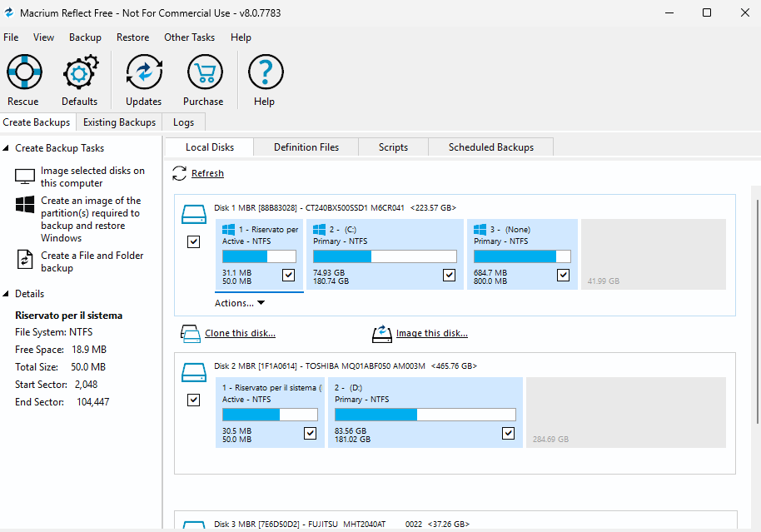The height and width of the screenshot is (532, 761).
Task: Collapse the Details section
Action: click(x=6, y=294)
